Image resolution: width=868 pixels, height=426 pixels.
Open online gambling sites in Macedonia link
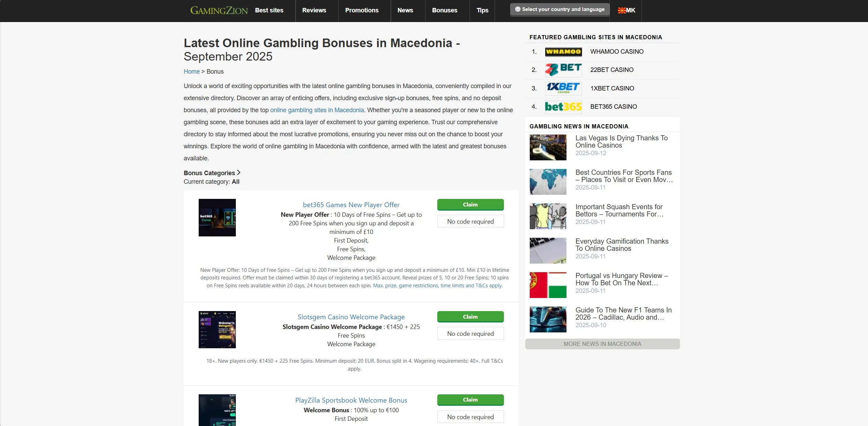tap(317, 110)
